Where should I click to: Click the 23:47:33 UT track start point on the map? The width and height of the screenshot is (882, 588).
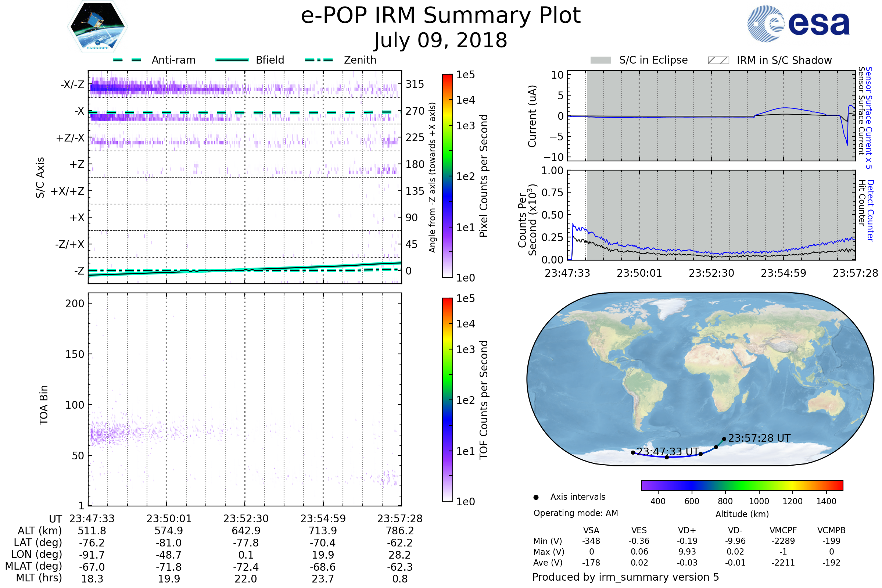point(633,453)
